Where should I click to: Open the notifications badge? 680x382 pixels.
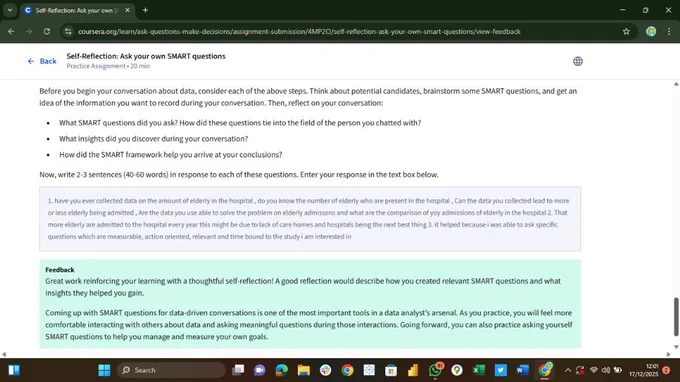coord(666,370)
